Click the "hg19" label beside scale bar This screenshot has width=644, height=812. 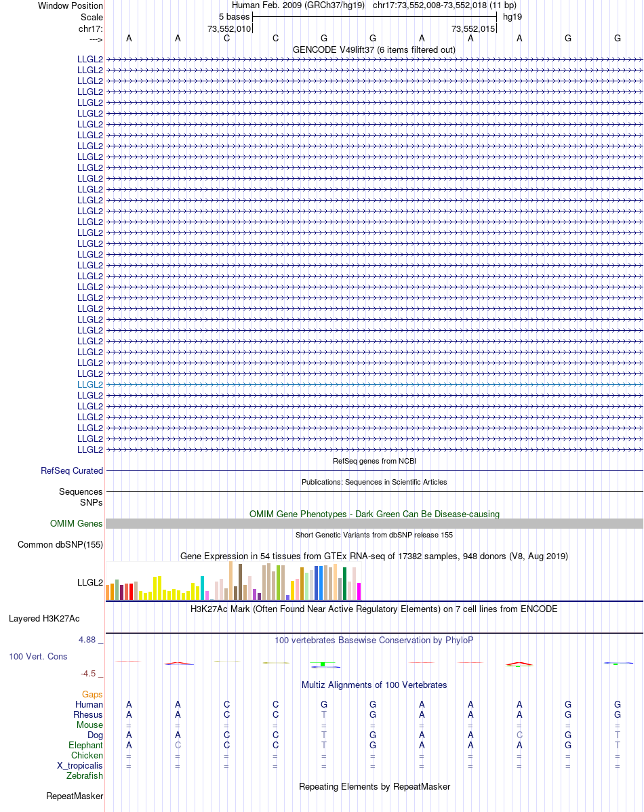512,16
